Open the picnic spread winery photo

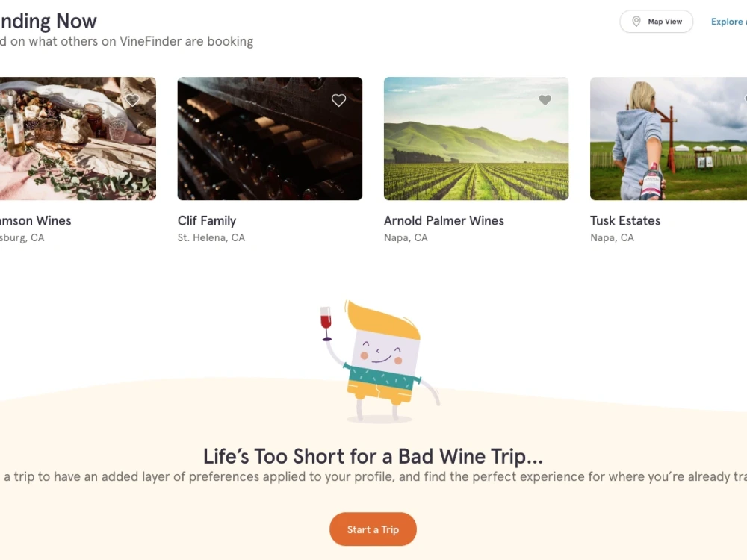point(78,139)
